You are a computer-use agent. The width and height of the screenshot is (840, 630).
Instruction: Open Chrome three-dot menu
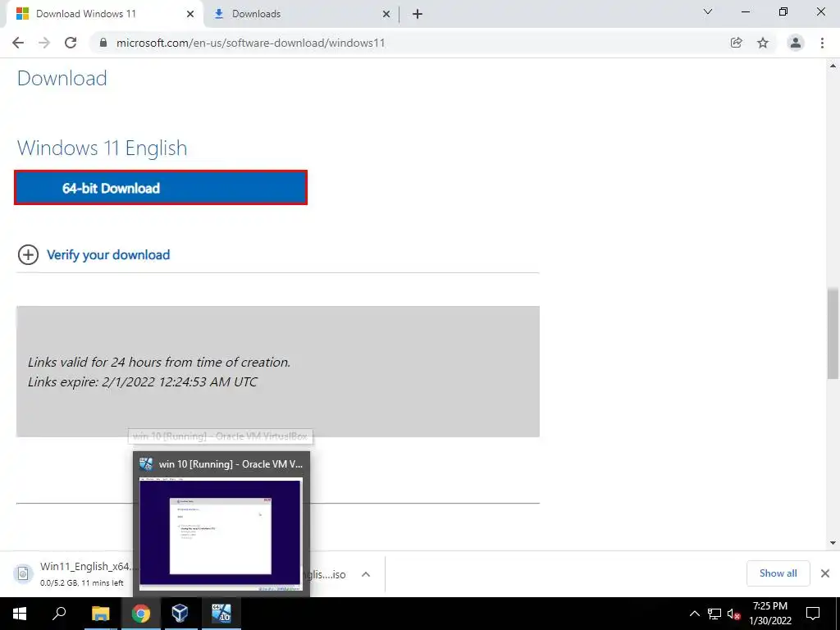pyautogui.click(x=822, y=43)
